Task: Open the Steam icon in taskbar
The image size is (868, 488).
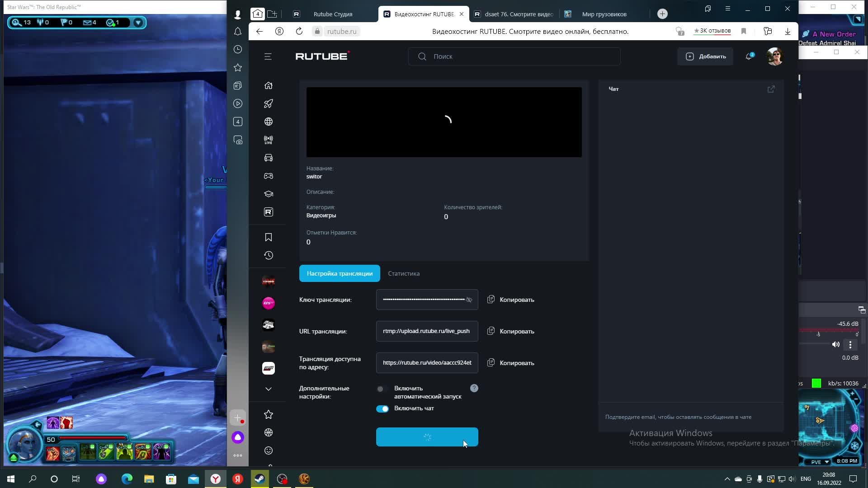Action: tap(260, 479)
